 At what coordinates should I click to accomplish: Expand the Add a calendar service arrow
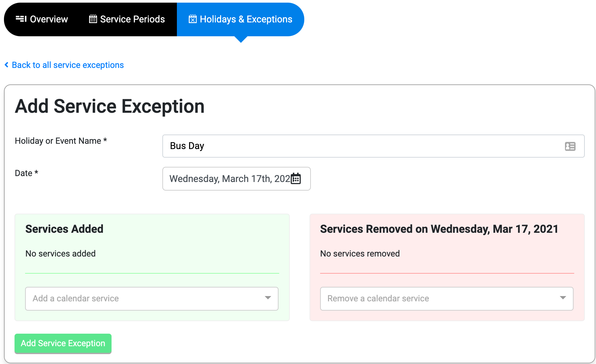(x=268, y=298)
